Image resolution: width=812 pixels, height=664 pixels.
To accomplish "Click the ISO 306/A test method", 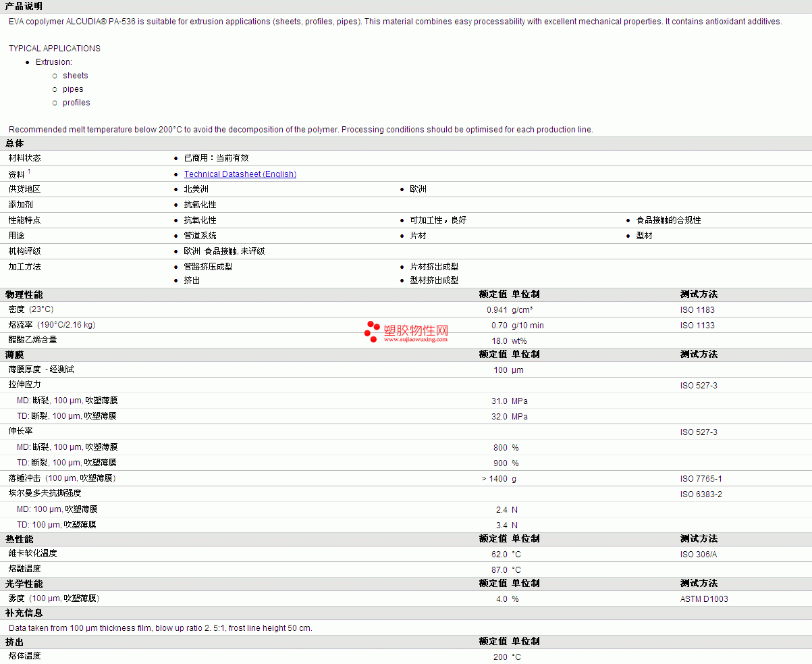I will pyautogui.click(x=699, y=555).
